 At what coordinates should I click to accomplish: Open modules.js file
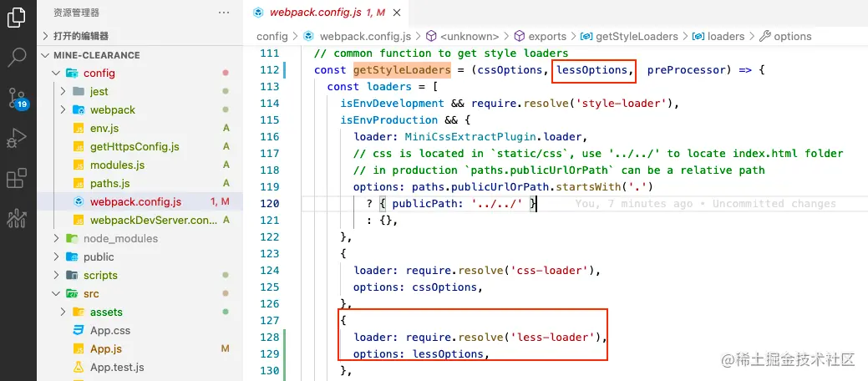click(x=117, y=165)
